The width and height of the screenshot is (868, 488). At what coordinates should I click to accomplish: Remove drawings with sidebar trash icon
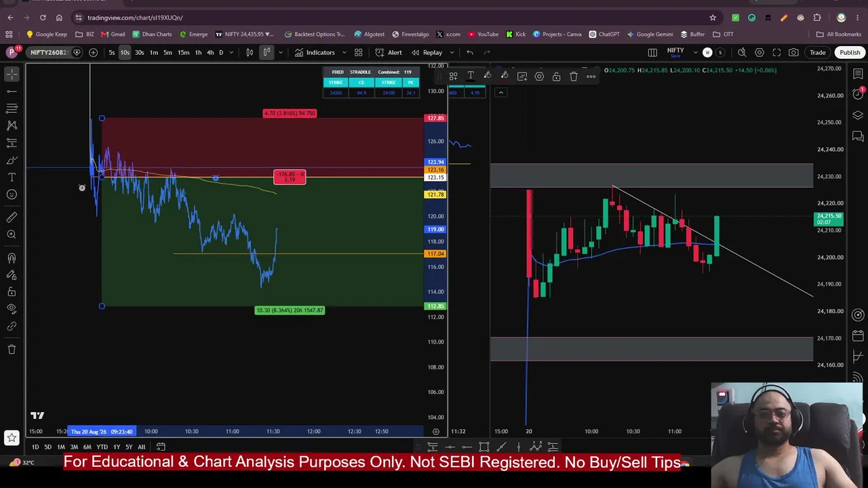pos(12,349)
